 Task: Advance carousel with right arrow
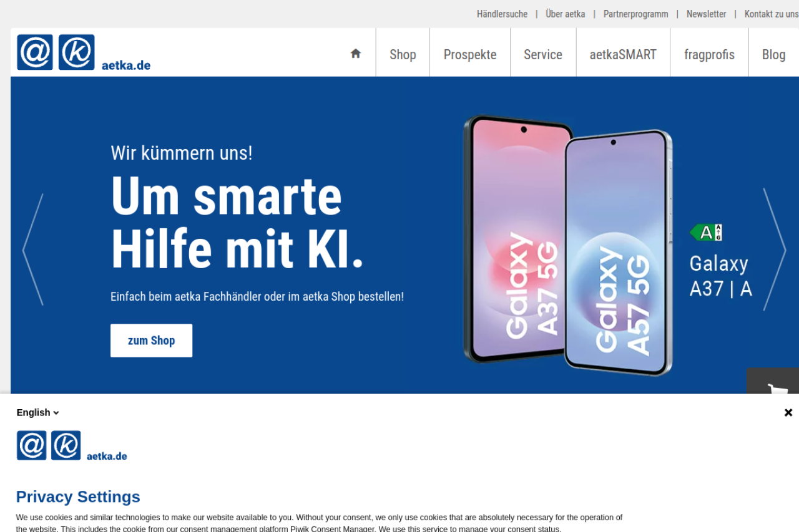point(775,249)
